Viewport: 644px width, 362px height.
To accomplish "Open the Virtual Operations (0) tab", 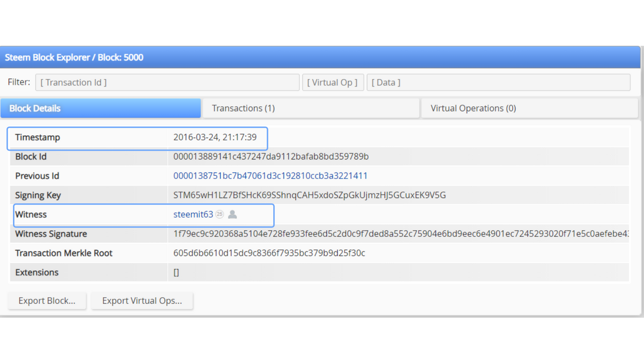I will coord(530,108).
